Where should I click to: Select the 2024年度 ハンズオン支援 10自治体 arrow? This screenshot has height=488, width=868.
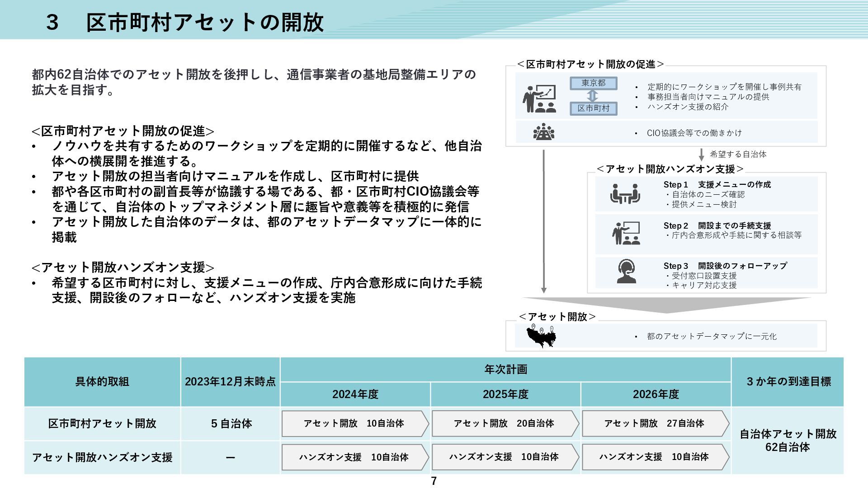(354, 457)
